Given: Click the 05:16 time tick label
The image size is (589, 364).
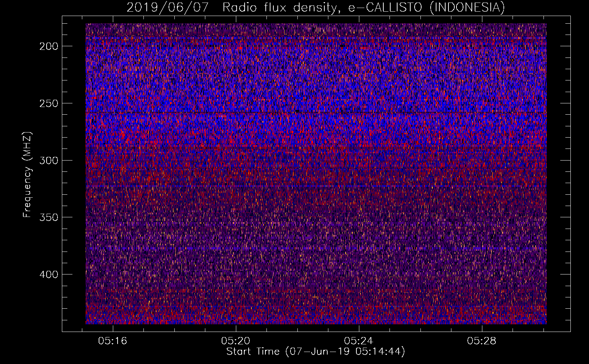Looking at the screenshot, I should point(112,341).
